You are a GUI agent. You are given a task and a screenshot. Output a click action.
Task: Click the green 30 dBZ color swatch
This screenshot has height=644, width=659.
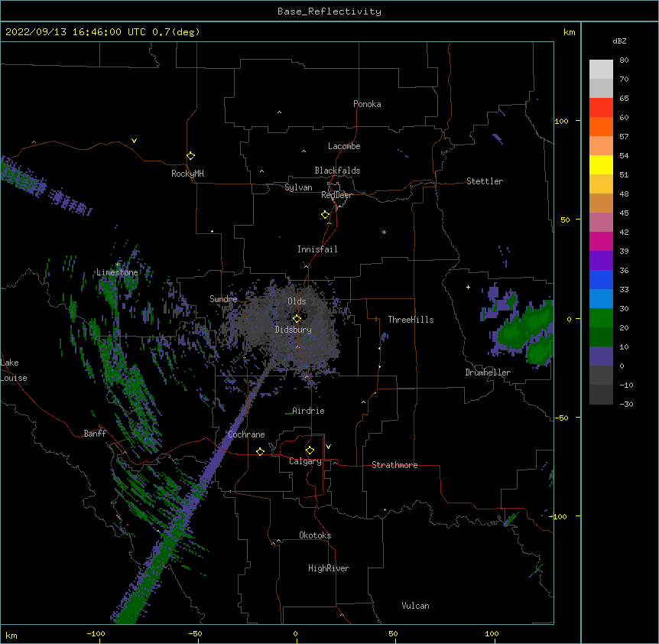(x=601, y=318)
